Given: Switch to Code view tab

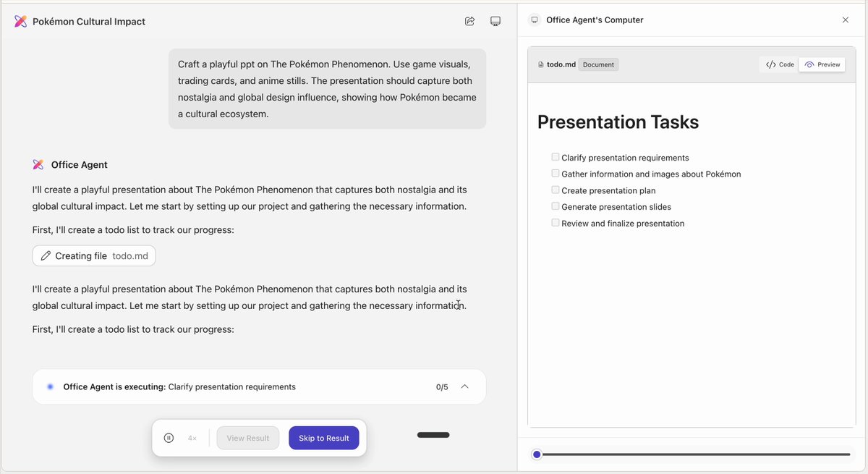Looking at the screenshot, I should pyautogui.click(x=780, y=64).
